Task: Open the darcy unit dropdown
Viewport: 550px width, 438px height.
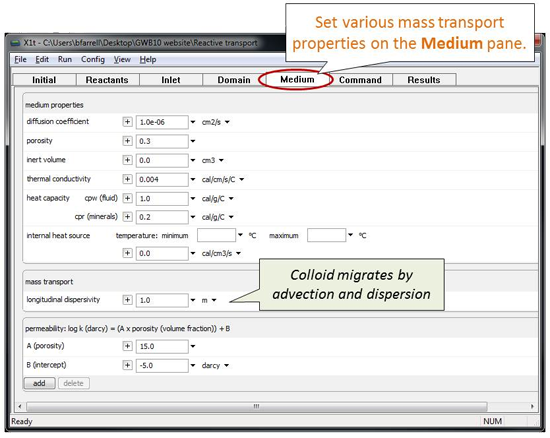Action: 227,366
